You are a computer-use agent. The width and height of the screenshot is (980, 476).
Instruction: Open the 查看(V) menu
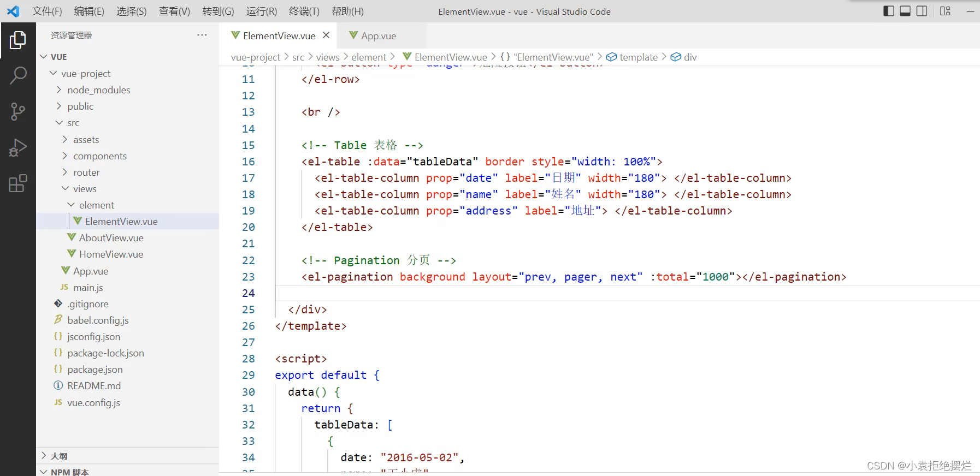[x=174, y=11]
